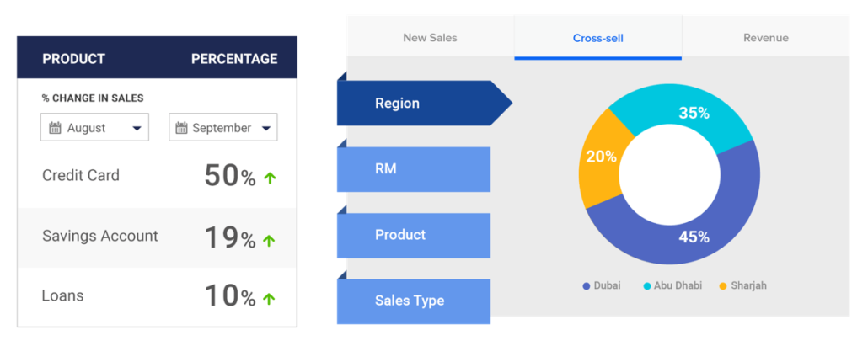Click the calendar icon beside September
Screen dimensions: 868x362
tap(180, 128)
